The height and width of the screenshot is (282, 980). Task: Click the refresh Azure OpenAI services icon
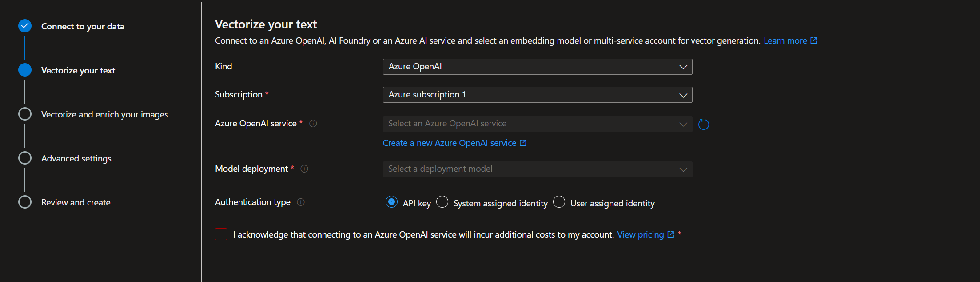703,125
